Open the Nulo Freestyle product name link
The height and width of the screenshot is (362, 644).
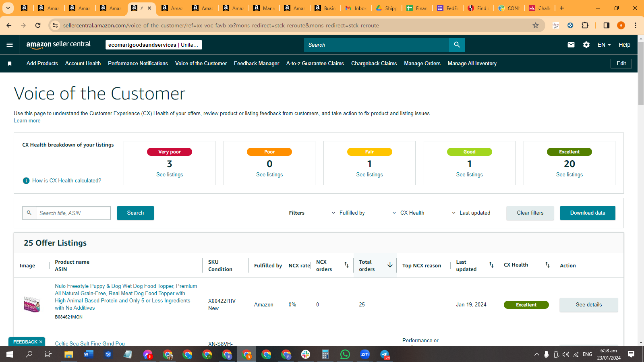click(x=126, y=297)
